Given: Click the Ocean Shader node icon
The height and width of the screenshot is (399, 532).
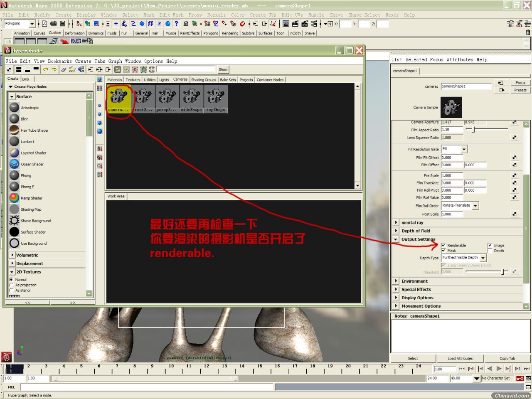Looking at the screenshot, I should (x=14, y=164).
